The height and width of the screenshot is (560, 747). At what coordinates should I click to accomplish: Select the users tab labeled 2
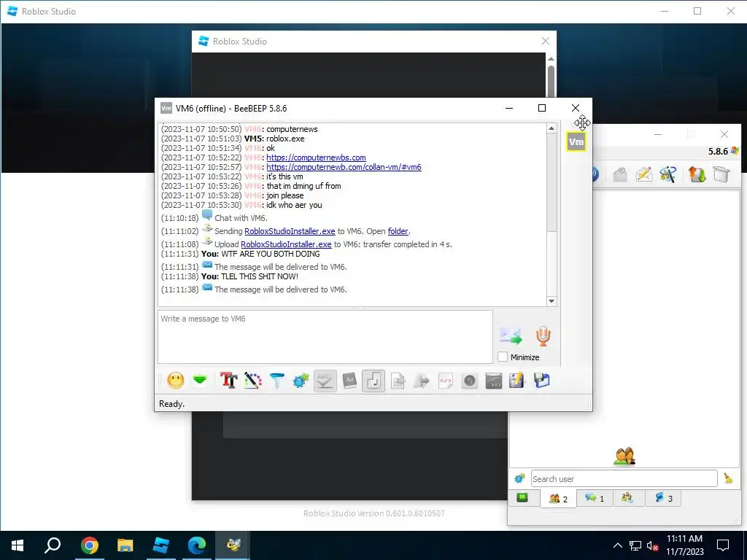[x=558, y=499]
